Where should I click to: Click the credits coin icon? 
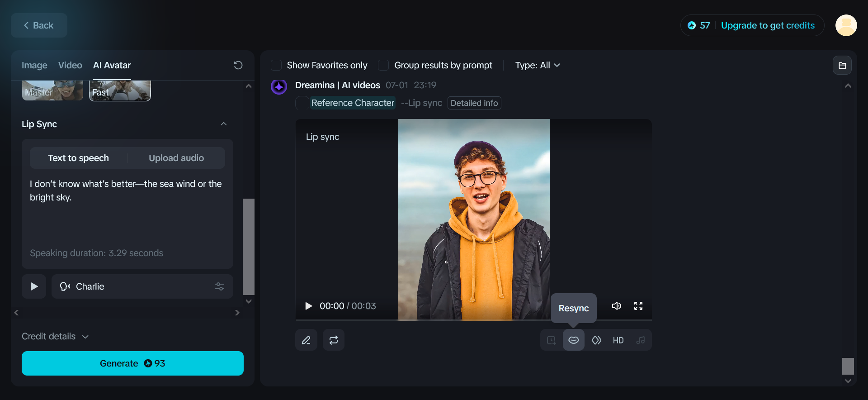tap(692, 25)
